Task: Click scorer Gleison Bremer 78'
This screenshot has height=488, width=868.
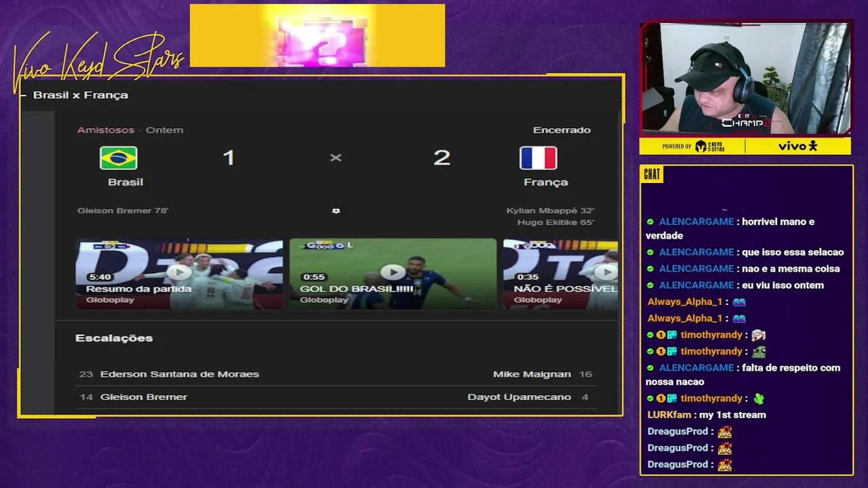Action: point(123,210)
